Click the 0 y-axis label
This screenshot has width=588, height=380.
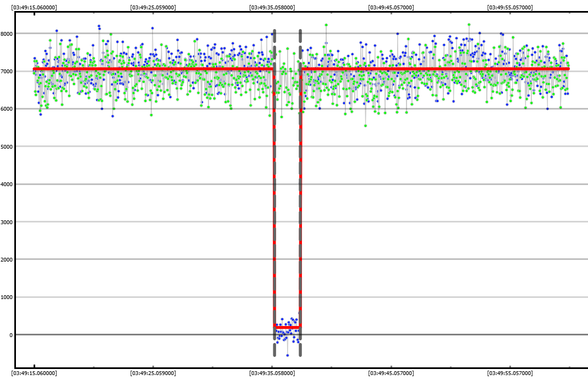[x=11, y=335]
